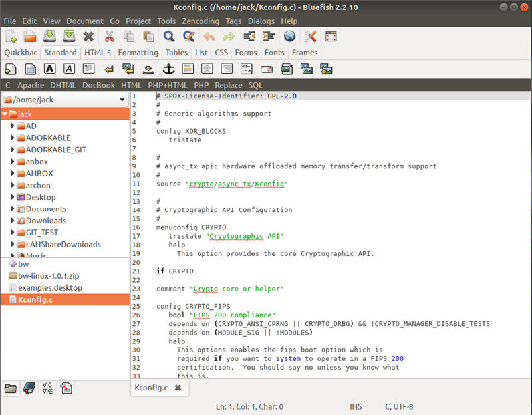This screenshot has height=415, width=532.
Task: Insert Italic with the slanted A icon
Action: (69, 69)
